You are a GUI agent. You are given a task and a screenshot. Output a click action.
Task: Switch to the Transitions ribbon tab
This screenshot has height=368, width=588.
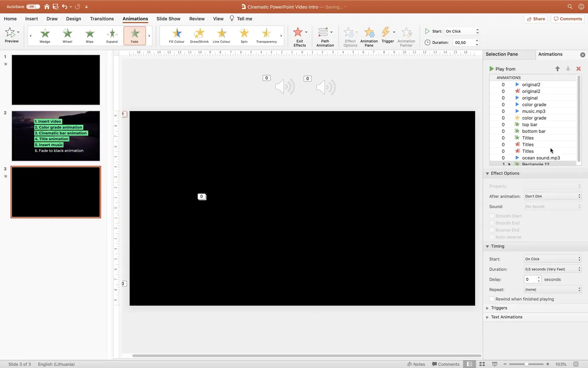point(102,19)
